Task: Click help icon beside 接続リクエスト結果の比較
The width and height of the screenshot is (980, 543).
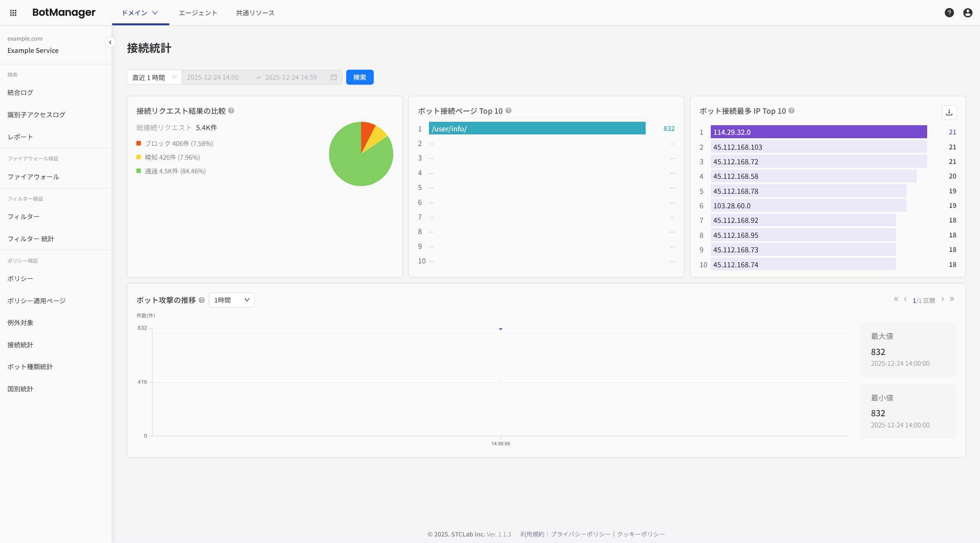Action: pyautogui.click(x=231, y=111)
